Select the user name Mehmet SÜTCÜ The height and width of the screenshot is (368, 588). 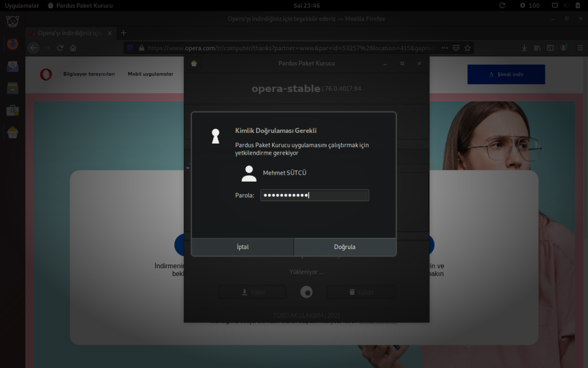285,172
